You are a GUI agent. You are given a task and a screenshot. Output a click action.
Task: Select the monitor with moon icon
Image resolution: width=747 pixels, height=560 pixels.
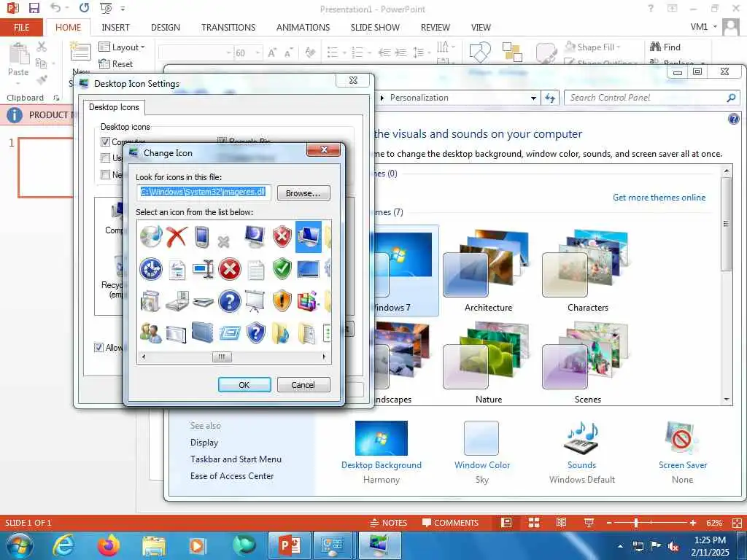coord(255,237)
